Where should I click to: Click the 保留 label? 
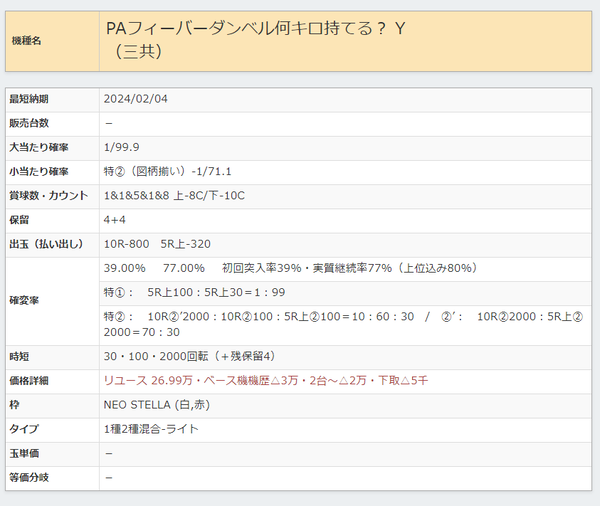click(19, 220)
